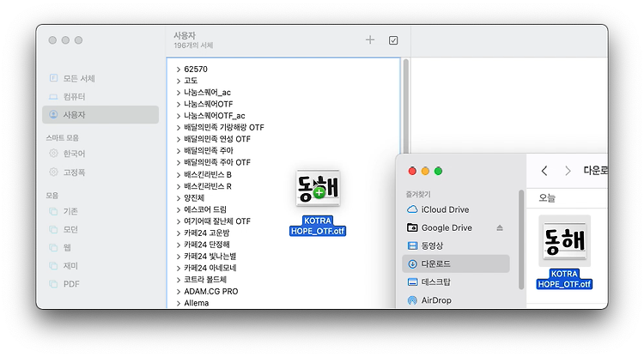Click the Finder sidebar scrollbar
Image resolution: width=644 pixels, height=357 pixels.
(x=521, y=239)
